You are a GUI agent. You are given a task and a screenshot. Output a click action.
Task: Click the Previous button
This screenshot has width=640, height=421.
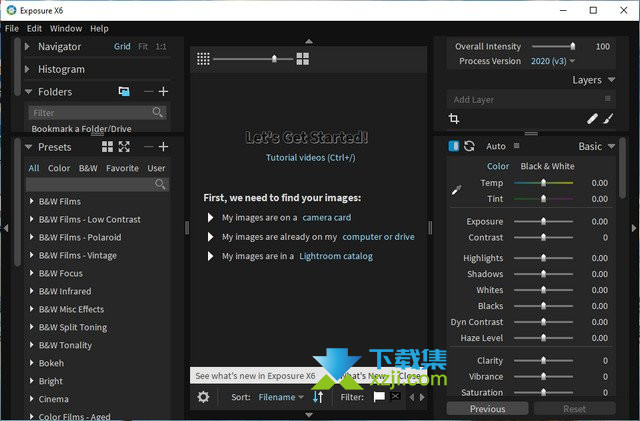point(487,409)
